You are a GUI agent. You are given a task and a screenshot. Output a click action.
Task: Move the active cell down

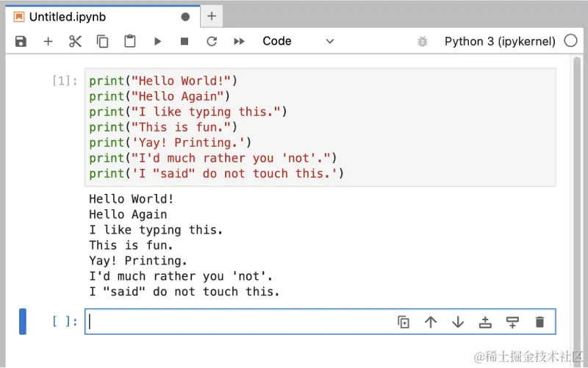(458, 322)
